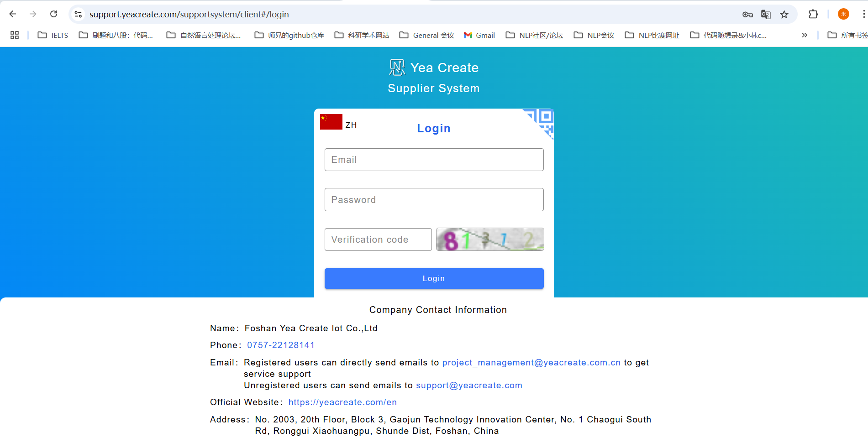Viewport: 868px width, 448px height.
Task: Click into the Verification code field
Action: [378, 240]
